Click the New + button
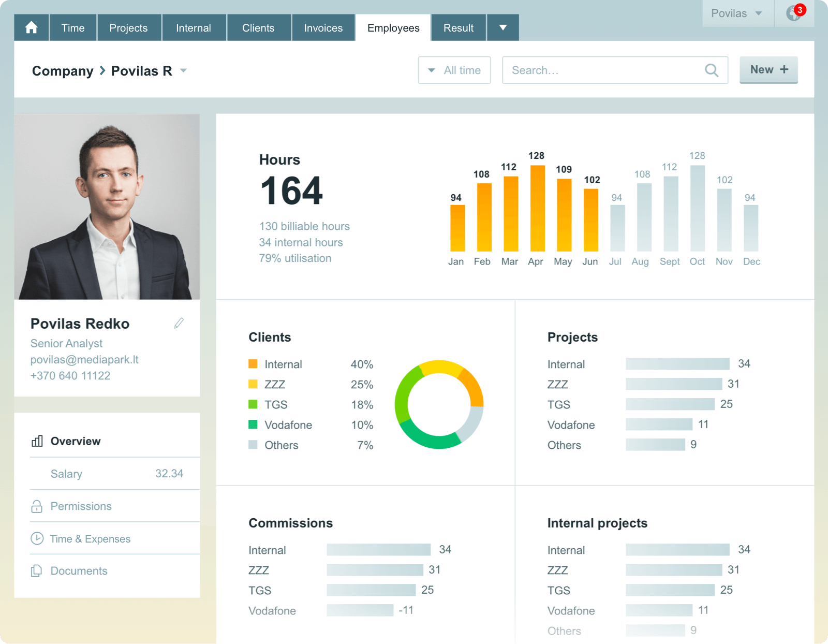The height and width of the screenshot is (644, 828). click(768, 70)
